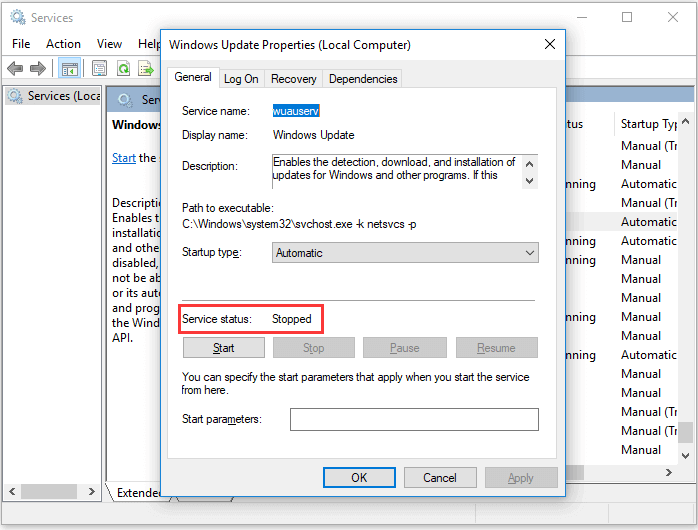Focus the Start parameters input field

click(414, 419)
